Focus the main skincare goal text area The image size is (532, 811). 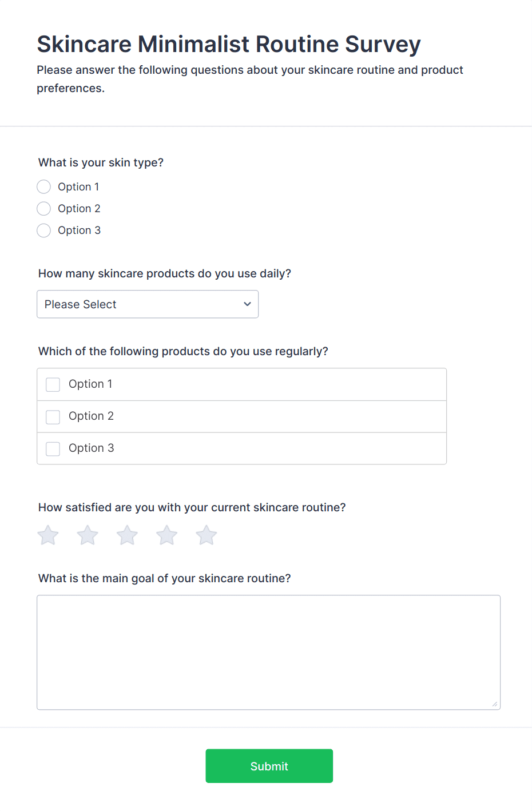tap(268, 652)
